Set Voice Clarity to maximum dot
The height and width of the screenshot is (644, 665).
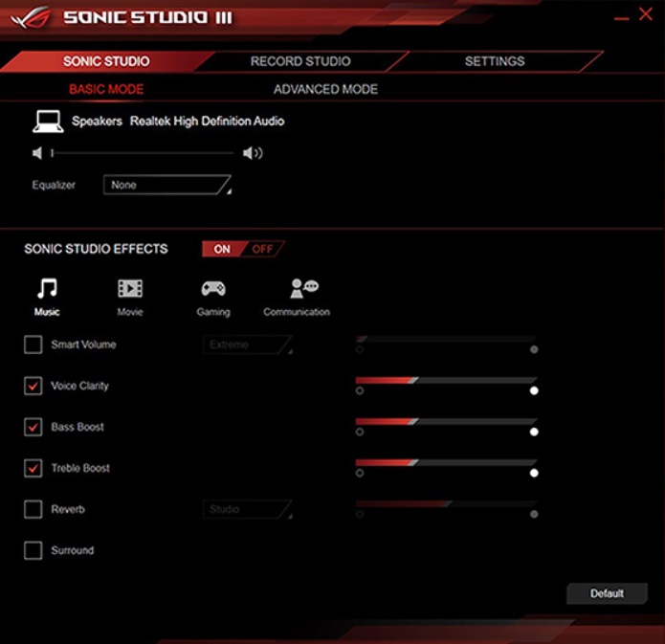coord(534,390)
